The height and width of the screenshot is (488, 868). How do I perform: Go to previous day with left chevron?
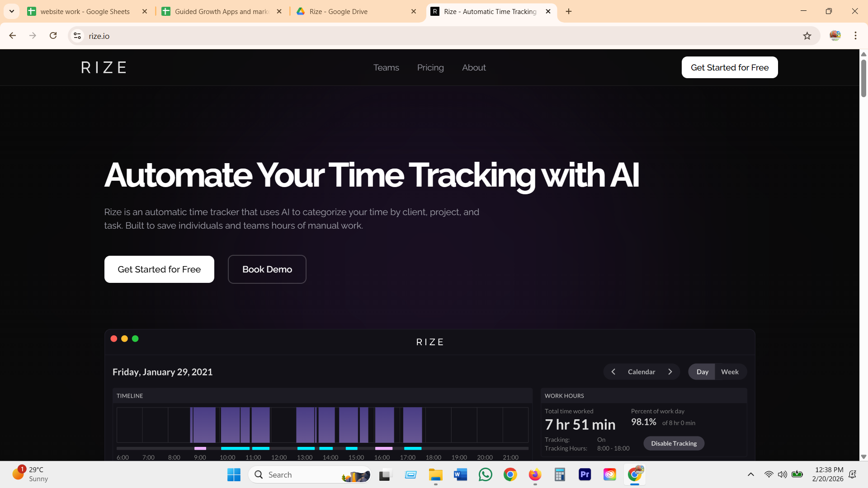point(613,371)
